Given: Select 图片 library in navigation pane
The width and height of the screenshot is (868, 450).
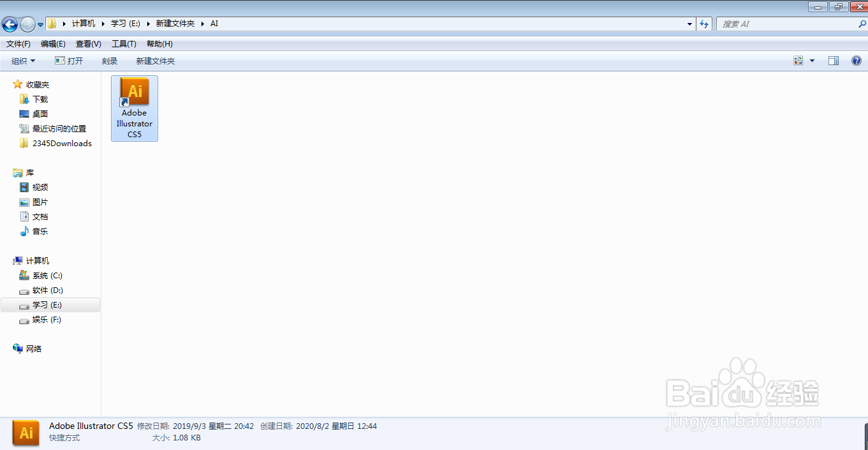Looking at the screenshot, I should coord(40,202).
